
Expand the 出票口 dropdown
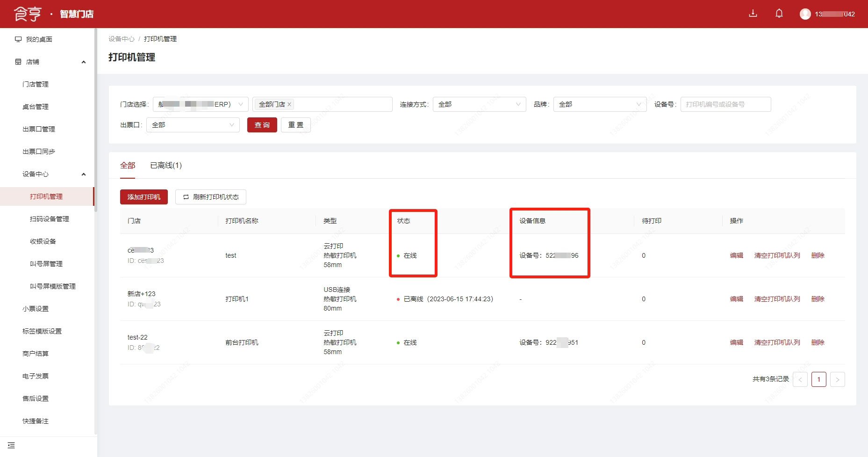pos(193,125)
